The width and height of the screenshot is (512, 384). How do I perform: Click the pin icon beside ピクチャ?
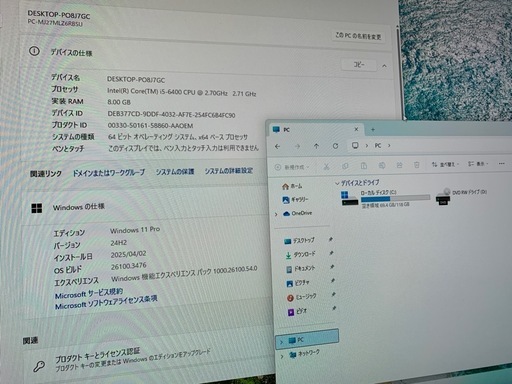pos(333,281)
